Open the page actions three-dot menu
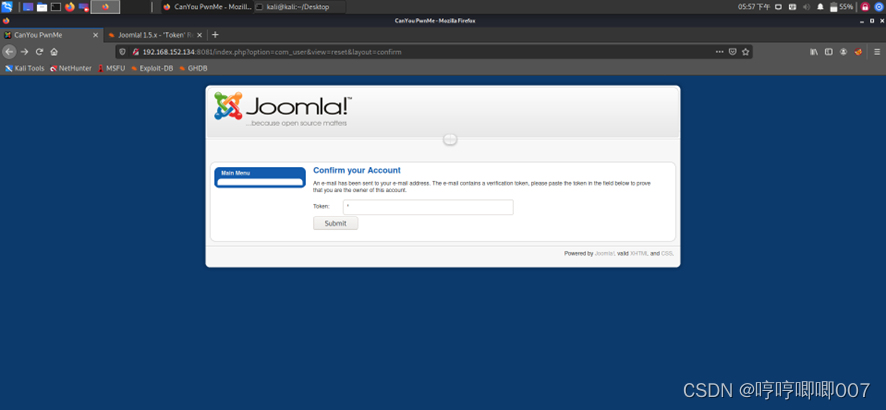 719,51
